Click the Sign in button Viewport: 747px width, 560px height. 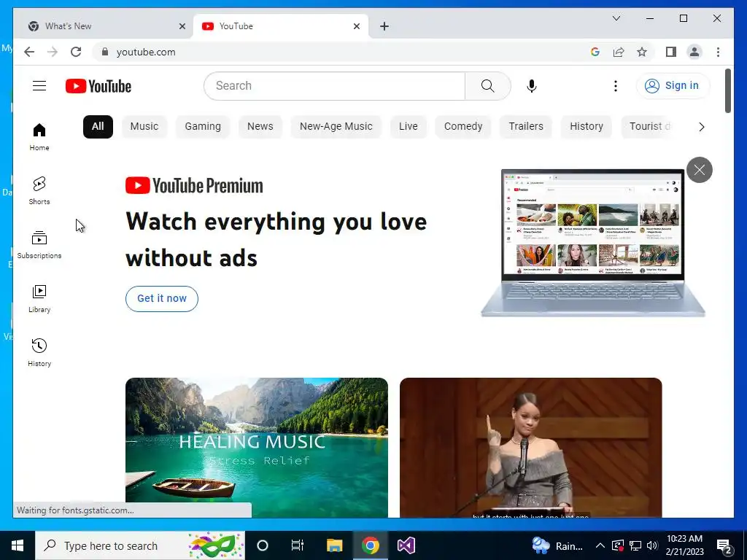[x=672, y=86]
